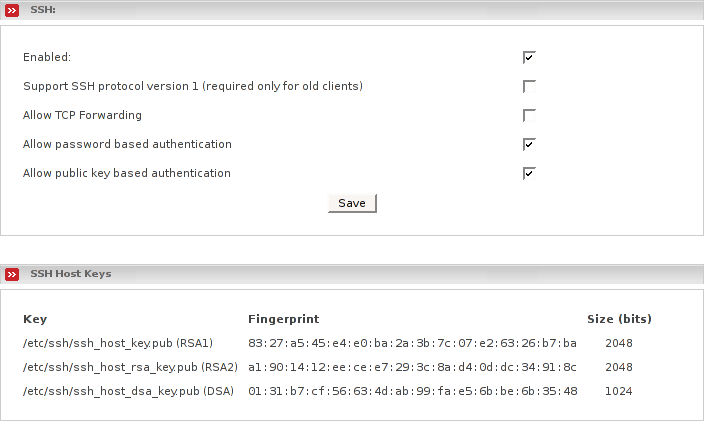
Task: Enable SSH protocol version 1 support
Action: (x=529, y=86)
